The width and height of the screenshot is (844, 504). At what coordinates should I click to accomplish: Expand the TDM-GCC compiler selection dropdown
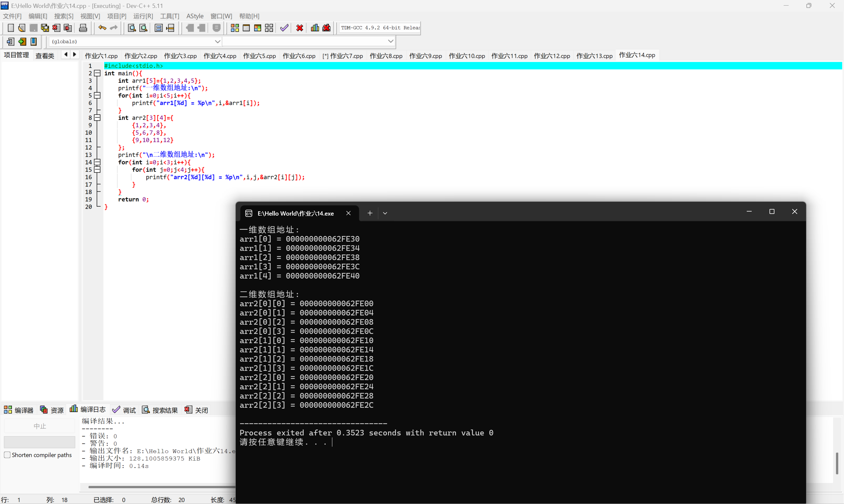point(380,28)
